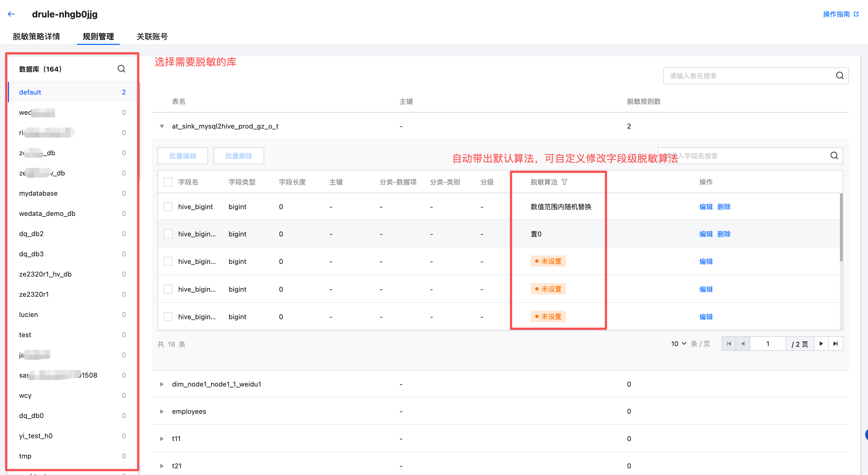The height and width of the screenshot is (475, 868).
Task: Select the mydatabase database in list
Action: click(x=38, y=193)
